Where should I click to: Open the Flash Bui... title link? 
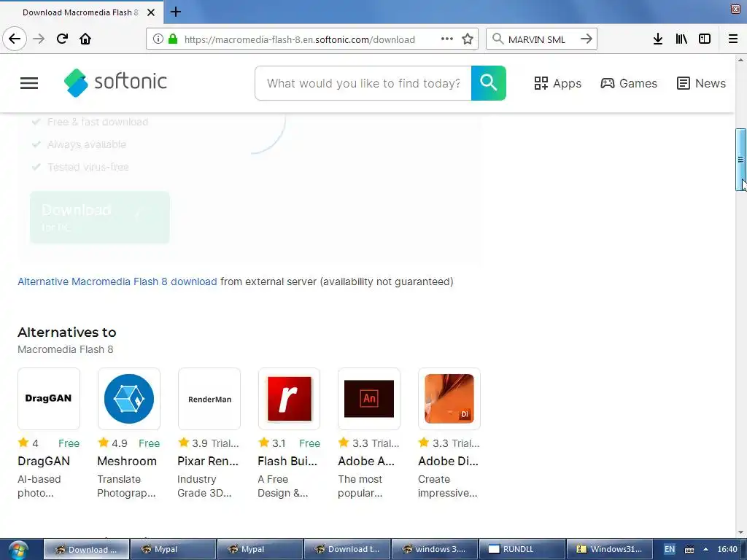[x=287, y=461]
